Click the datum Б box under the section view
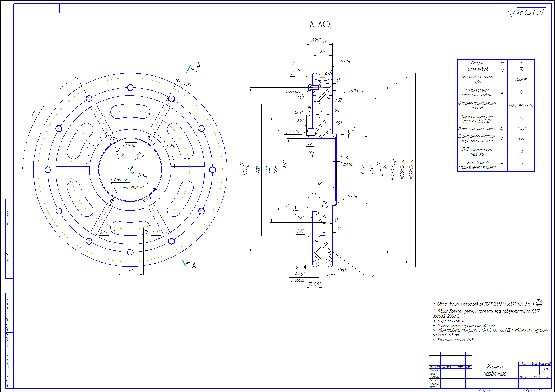The width and height of the screenshot is (555, 392). pyautogui.click(x=297, y=267)
